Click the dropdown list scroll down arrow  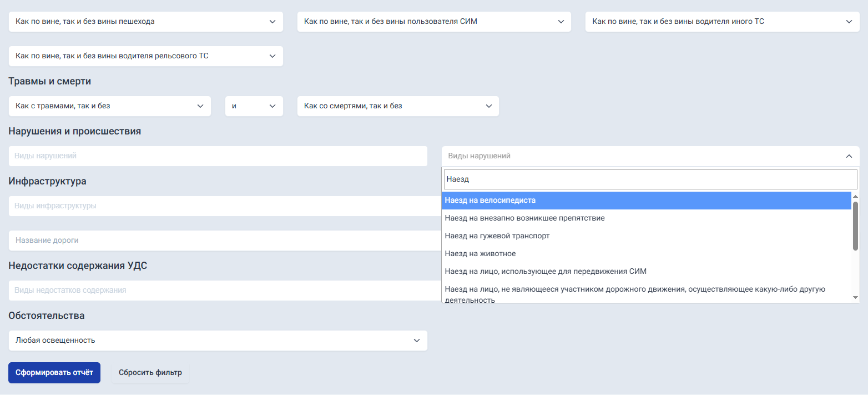tap(855, 298)
